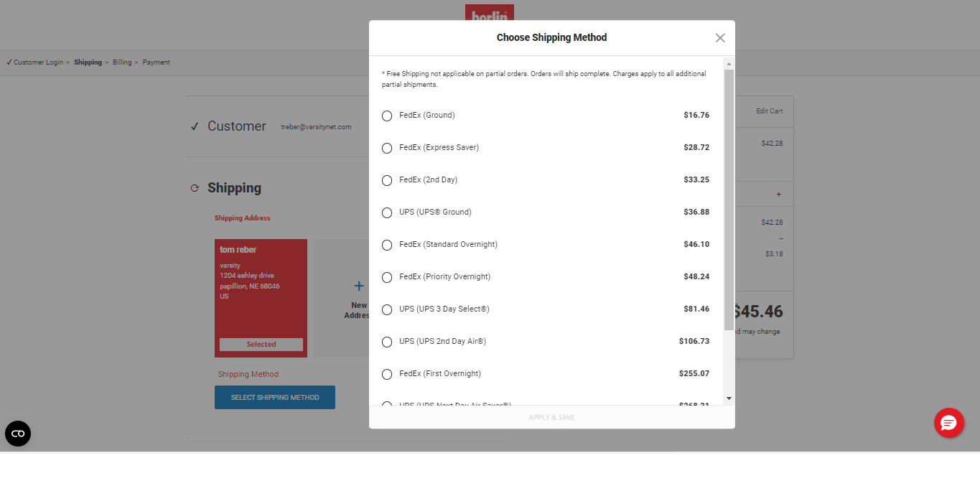Pick FedEx (Standard Overnight) radio button
This screenshot has height=481, width=980.
(387, 245)
